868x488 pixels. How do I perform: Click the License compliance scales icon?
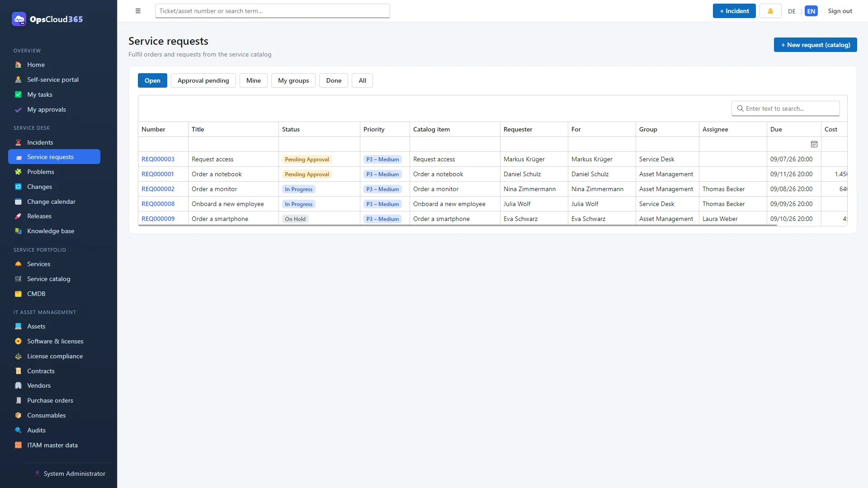click(x=18, y=356)
